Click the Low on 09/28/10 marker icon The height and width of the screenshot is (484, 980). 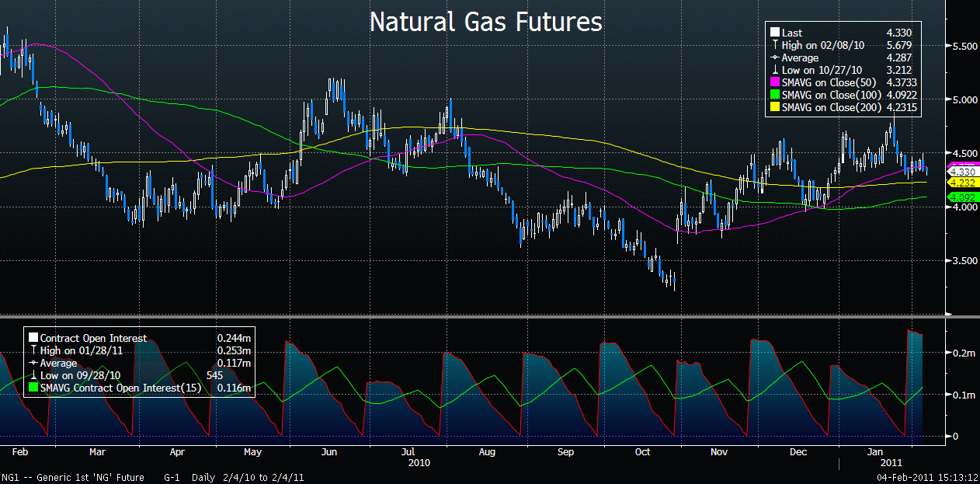pos(33,376)
